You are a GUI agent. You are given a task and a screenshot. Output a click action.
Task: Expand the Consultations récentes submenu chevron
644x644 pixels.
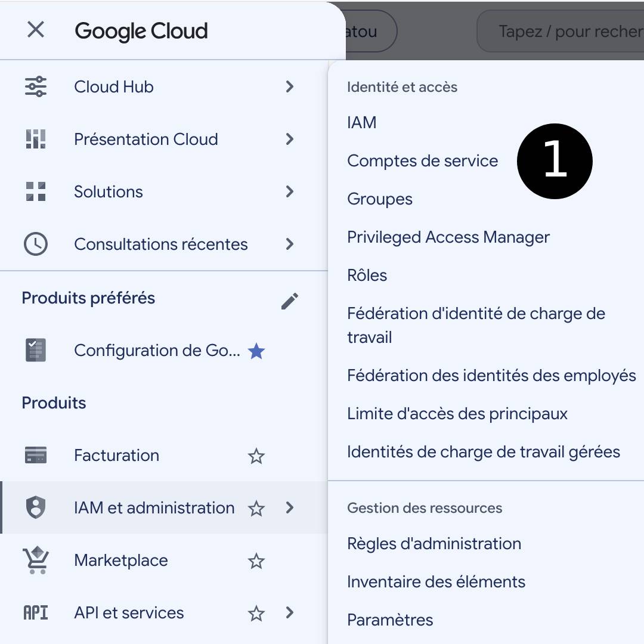tap(290, 244)
